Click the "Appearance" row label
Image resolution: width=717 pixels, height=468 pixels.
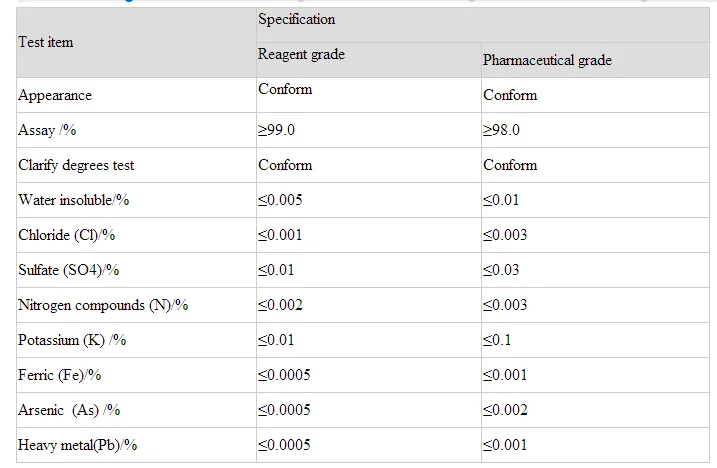click(55, 95)
